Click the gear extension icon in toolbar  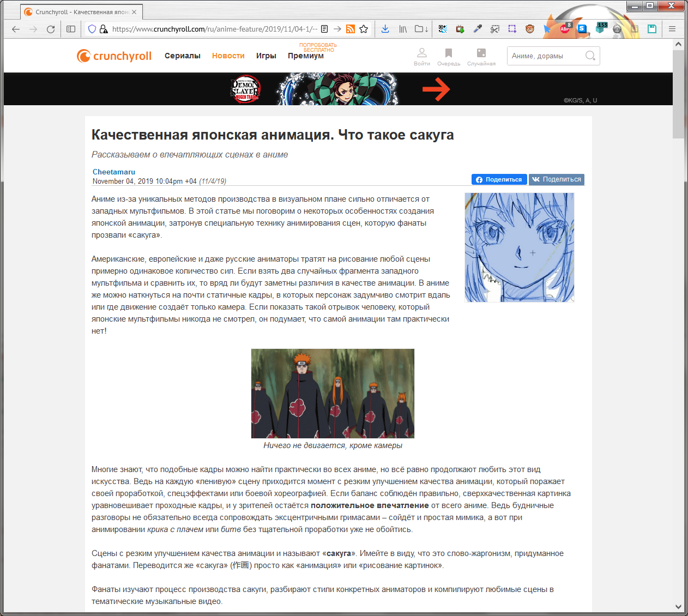coord(617,29)
